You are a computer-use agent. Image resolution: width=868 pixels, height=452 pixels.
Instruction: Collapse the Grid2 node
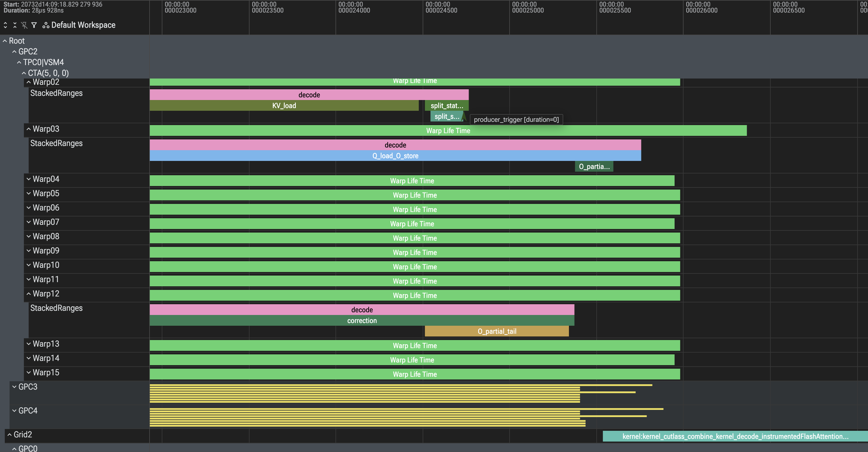10,434
